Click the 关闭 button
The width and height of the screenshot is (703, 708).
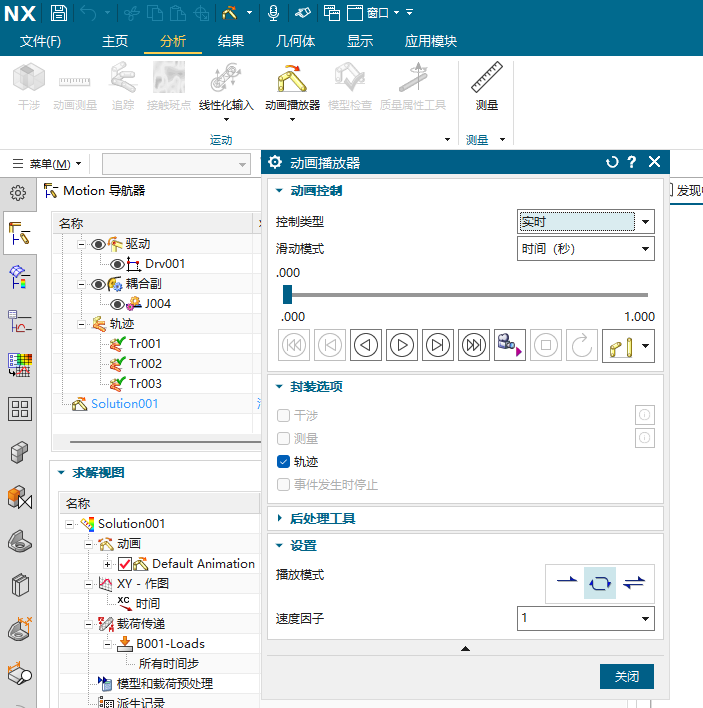627,676
